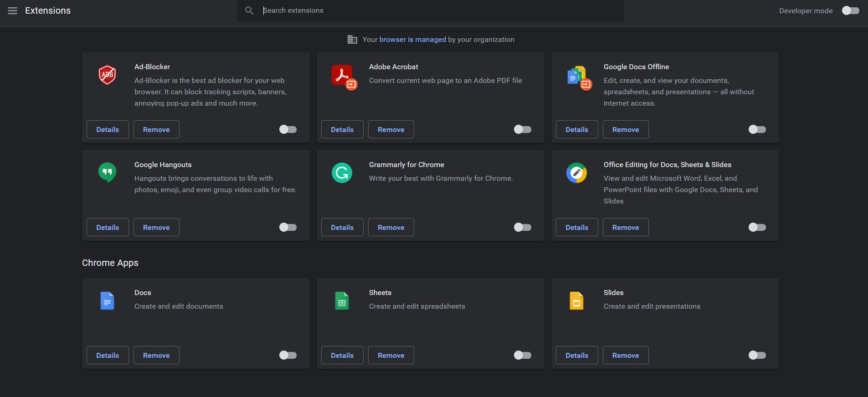
Task: Focus the Search extensions field
Action: pos(430,10)
